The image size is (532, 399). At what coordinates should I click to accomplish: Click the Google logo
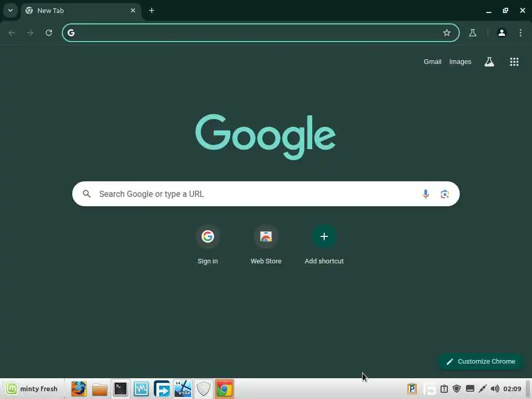(x=265, y=137)
